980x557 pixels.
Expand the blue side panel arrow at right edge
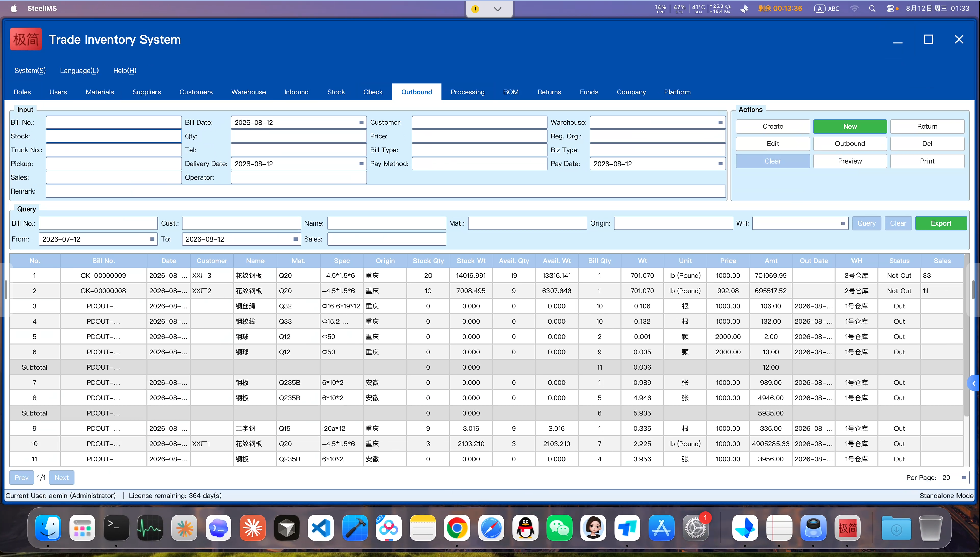coord(974,383)
